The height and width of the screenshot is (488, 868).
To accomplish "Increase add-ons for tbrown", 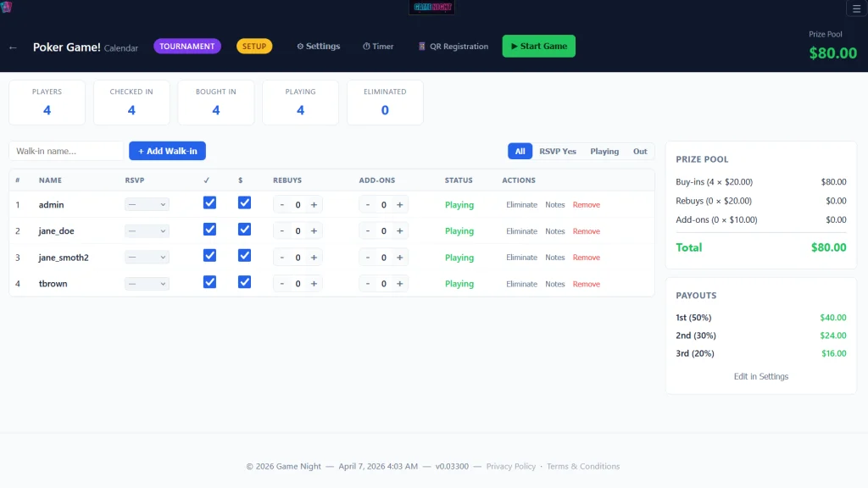I will (x=400, y=283).
